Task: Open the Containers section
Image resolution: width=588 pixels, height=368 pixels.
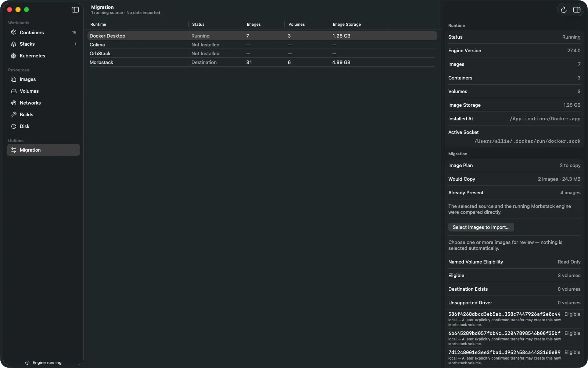Action: (x=43, y=32)
